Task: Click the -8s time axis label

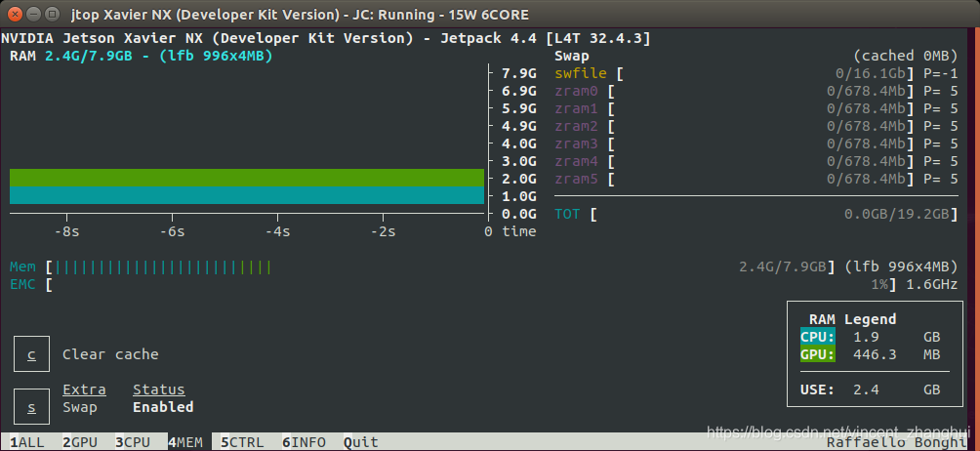Action: pos(66,231)
